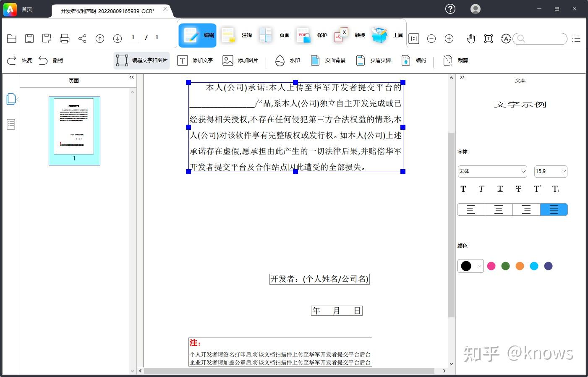588x377 pixels.
Task: Zoom in with the plus icon
Action: point(449,39)
